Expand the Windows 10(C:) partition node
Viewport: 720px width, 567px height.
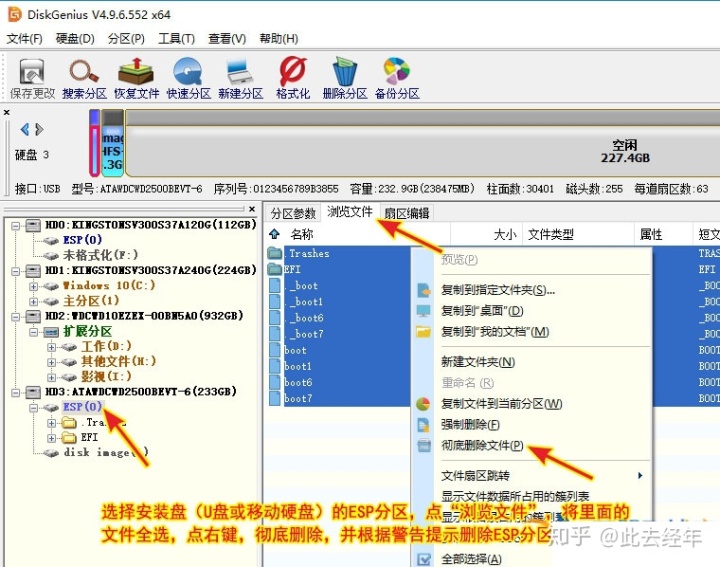(34, 286)
